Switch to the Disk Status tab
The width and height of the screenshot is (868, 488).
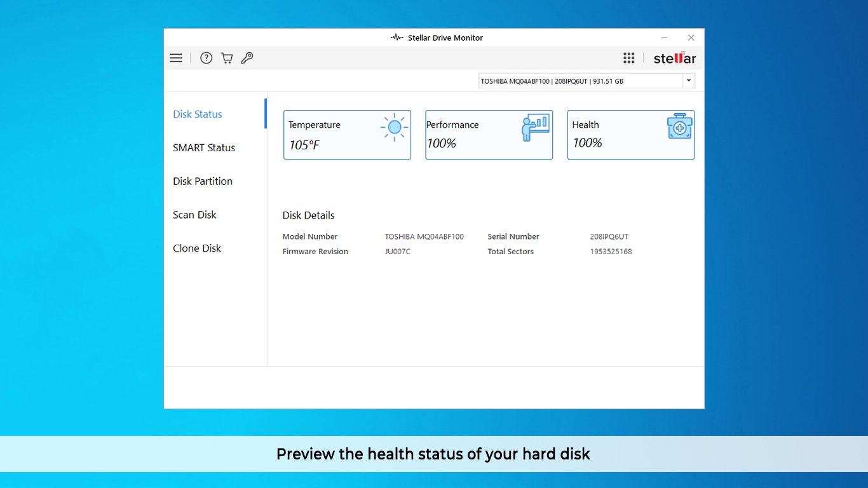point(198,114)
